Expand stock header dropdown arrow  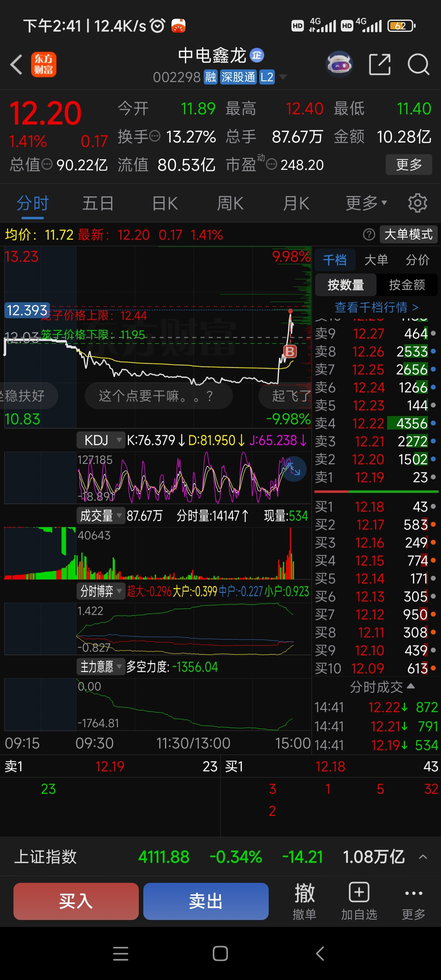(283, 77)
